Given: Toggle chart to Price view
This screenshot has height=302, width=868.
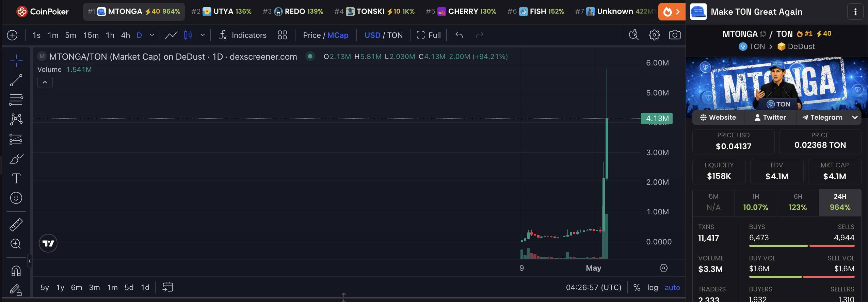Looking at the screenshot, I should coord(312,35).
